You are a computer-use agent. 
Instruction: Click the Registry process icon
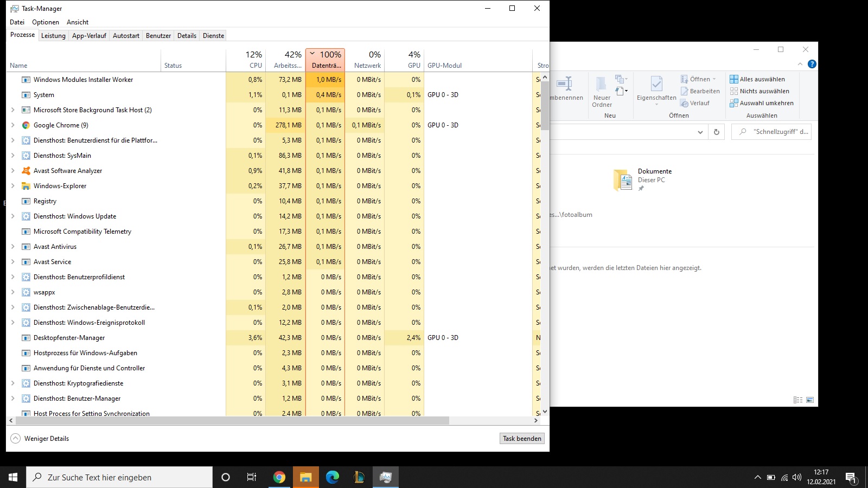(x=25, y=201)
